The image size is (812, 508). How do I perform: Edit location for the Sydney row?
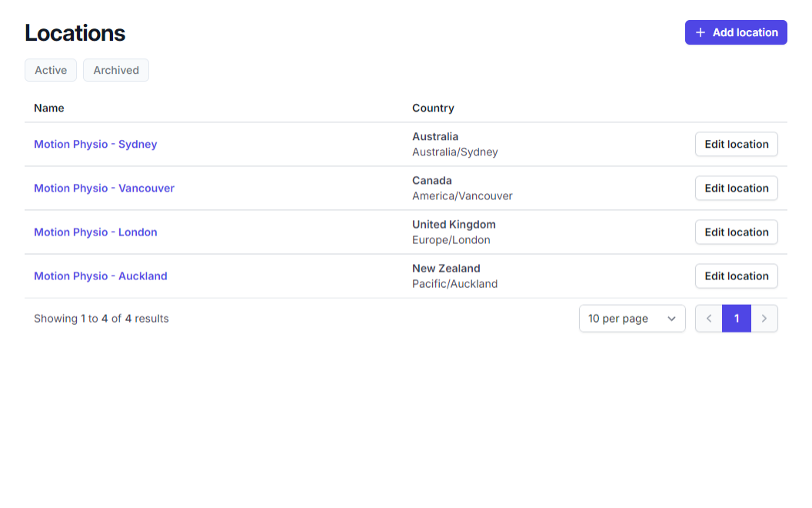click(x=736, y=144)
